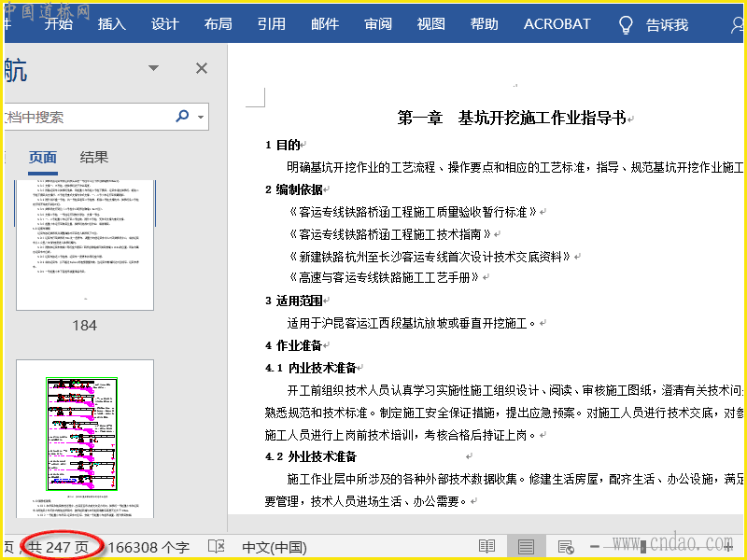The height and width of the screenshot is (560, 747).
Task: Click the heading 4 作业准备
Action: click(294, 345)
